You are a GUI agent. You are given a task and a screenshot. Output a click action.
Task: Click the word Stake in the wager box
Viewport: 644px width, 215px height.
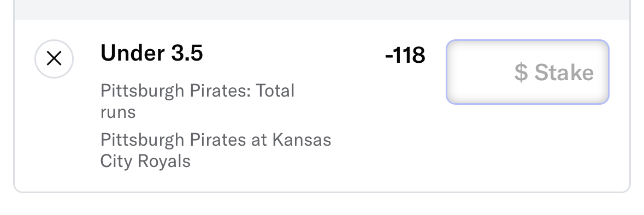564,72
